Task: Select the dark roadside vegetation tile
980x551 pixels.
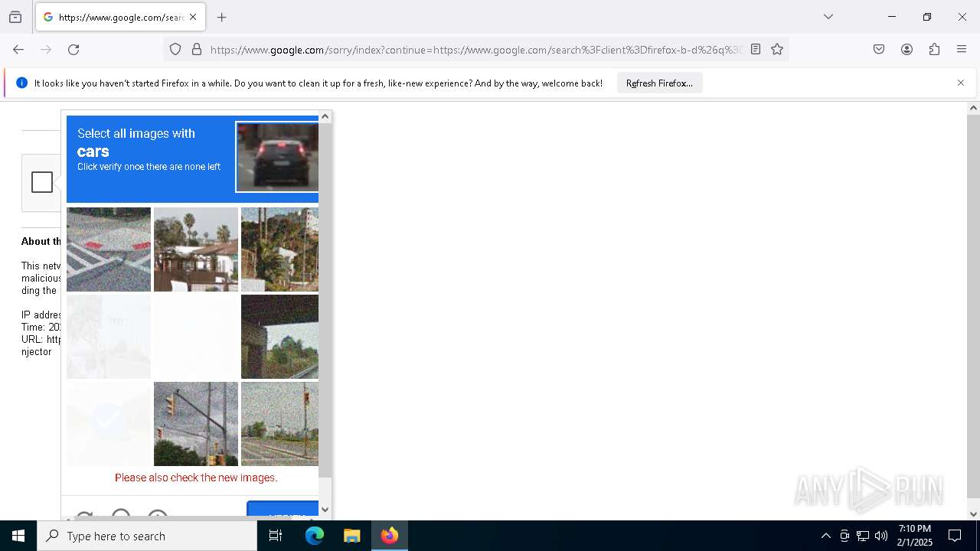Action: 279,337
